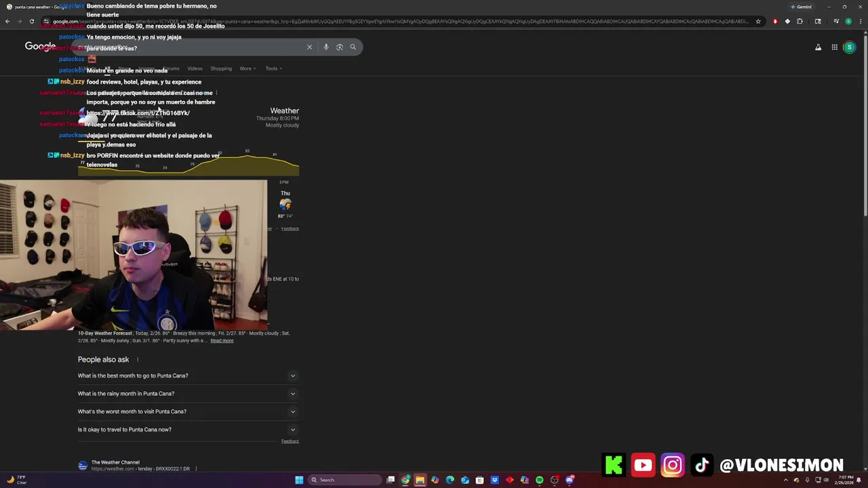Open People also ask options menu
Screen dimensions: 868x488
(x=138, y=360)
